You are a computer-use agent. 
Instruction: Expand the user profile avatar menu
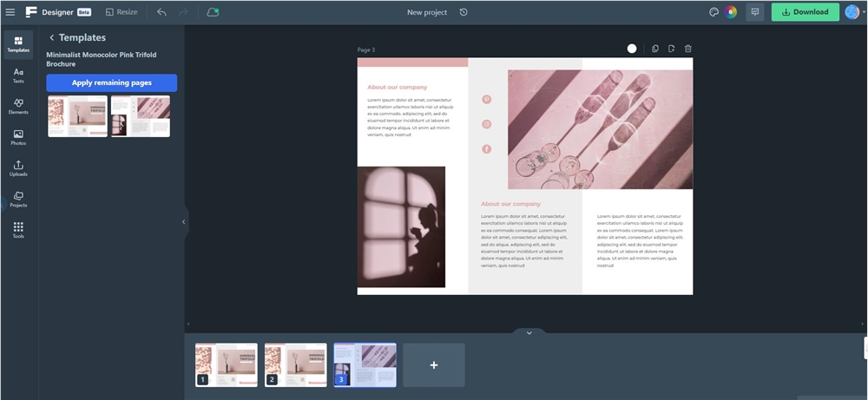click(x=852, y=12)
